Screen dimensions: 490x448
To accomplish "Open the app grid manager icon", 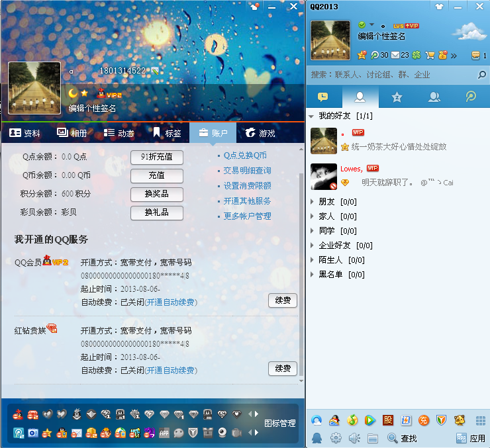I will 480,420.
